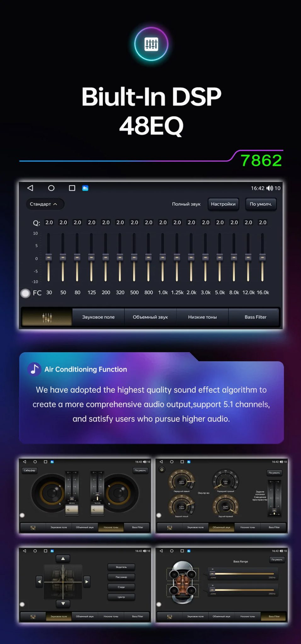Tap back arrow on the Bass Range screen
Viewport: 301px width, 644px height.
161,551
